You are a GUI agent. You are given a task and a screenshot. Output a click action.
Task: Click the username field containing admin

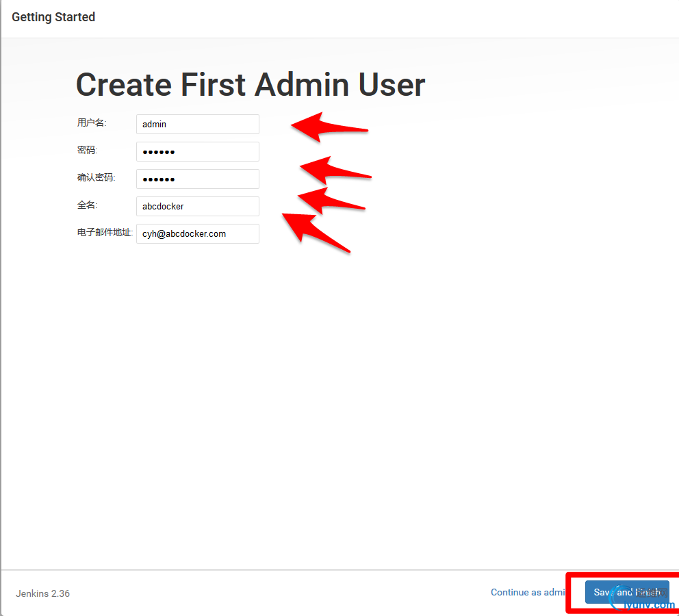[x=197, y=125]
